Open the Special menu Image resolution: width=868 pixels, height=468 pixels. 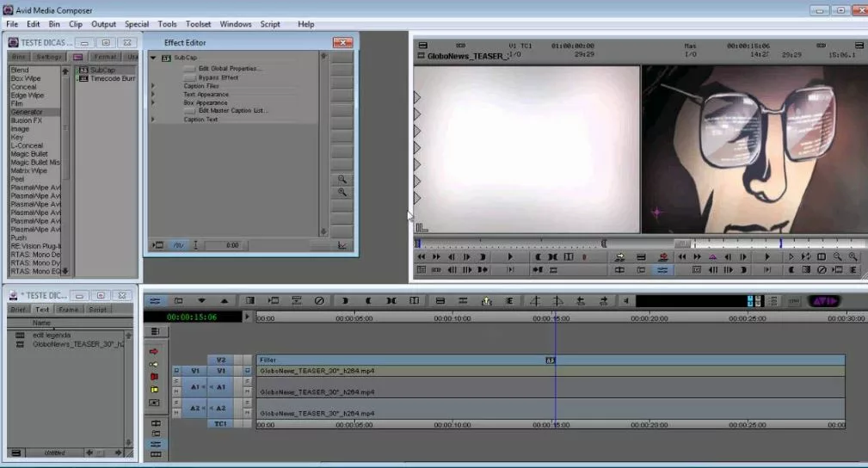click(137, 24)
